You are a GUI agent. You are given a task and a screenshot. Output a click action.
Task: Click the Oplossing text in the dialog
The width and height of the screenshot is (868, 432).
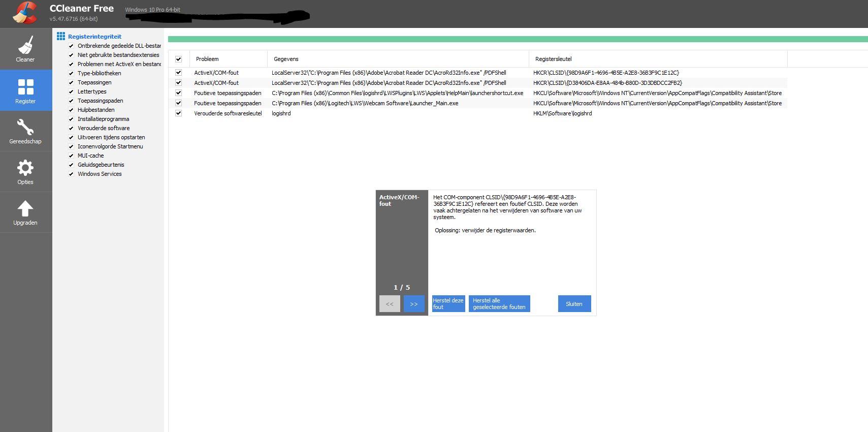click(x=486, y=230)
